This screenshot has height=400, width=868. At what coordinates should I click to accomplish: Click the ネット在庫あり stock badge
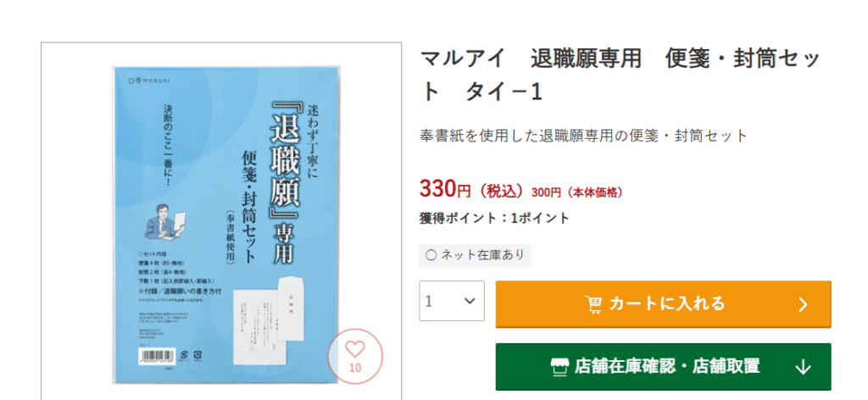(x=475, y=255)
